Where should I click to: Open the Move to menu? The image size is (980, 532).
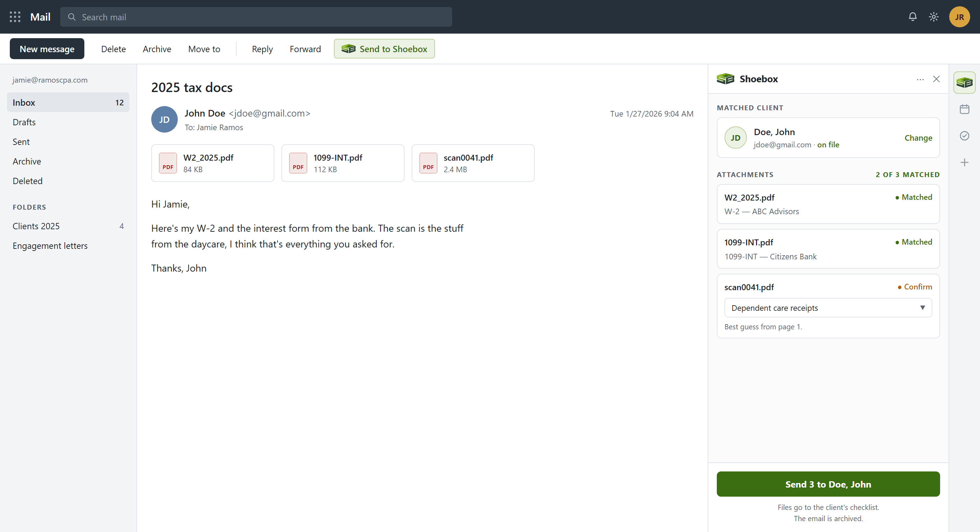204,49
